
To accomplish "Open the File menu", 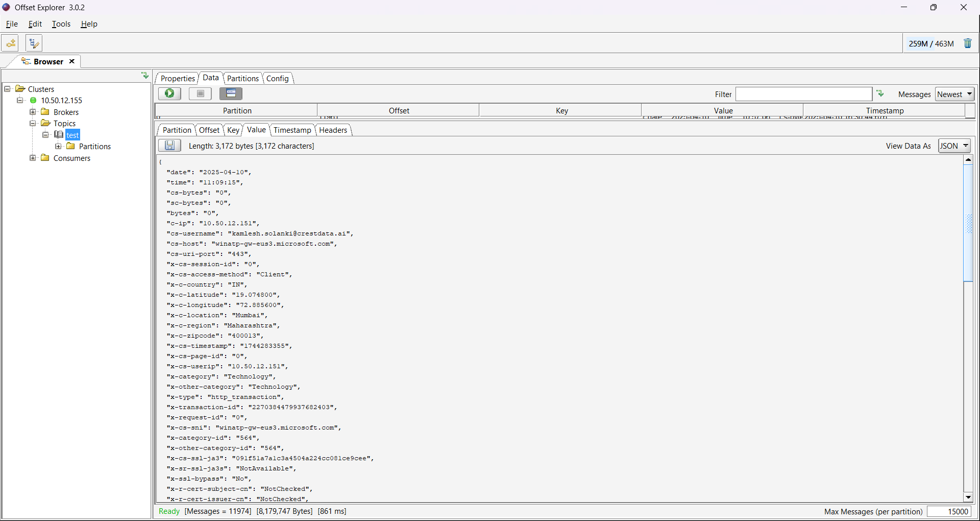I will pos(12,24).
